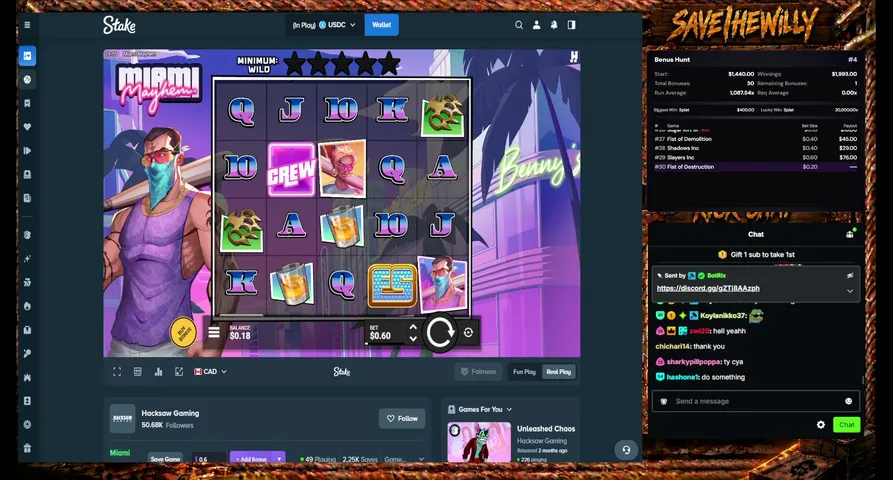
Task: Go to the Stake logo home link
Action: point(119,25)
